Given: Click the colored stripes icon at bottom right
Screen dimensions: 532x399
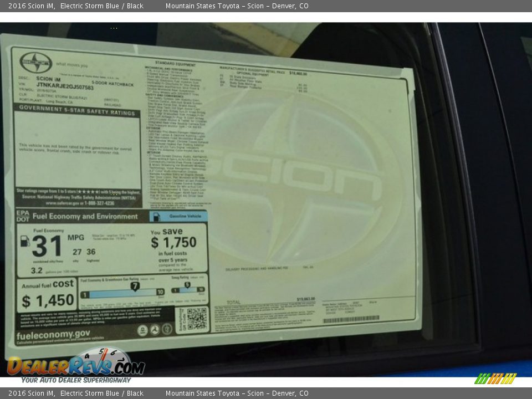Looking at the screenshot, I should pos(495,378).
